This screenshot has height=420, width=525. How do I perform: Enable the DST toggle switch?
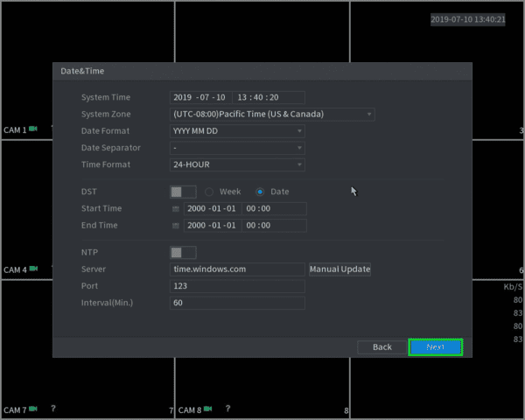pos(183,192)
